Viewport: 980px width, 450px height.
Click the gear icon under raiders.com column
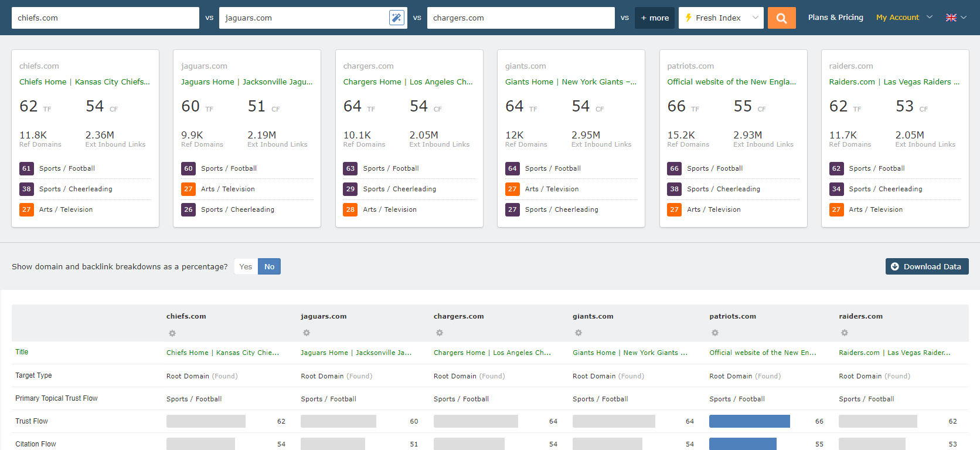tap(845, 333)
